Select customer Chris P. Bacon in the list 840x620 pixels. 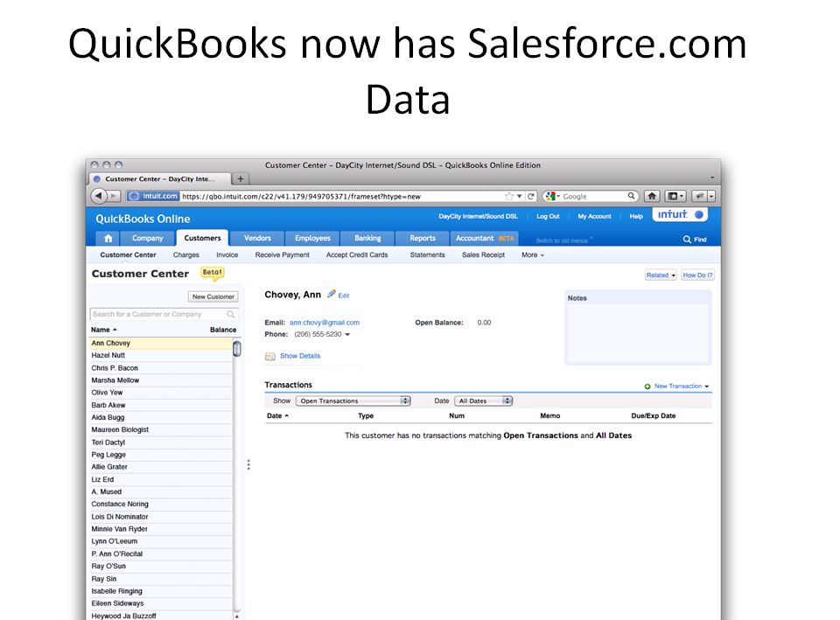pyautogui.click(x=161, y=368)
